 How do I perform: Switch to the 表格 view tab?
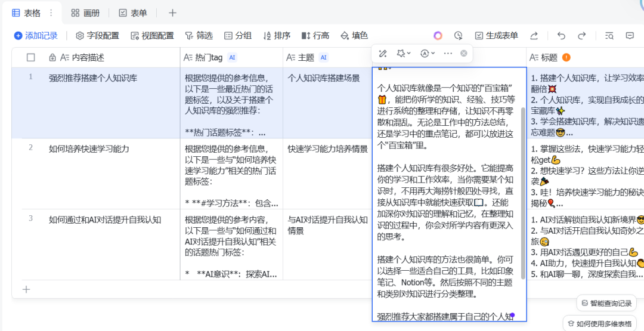click(x=26, y=13)
